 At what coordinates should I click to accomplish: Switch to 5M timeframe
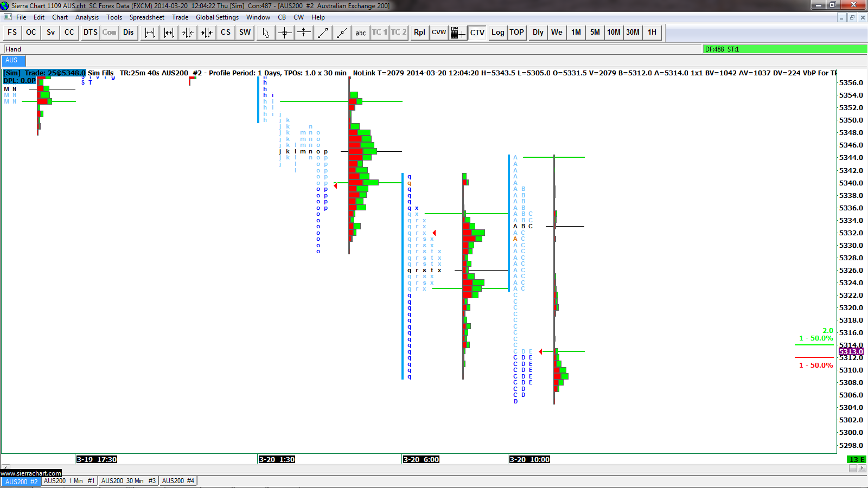pyautogui.click(x=595, y=33)
